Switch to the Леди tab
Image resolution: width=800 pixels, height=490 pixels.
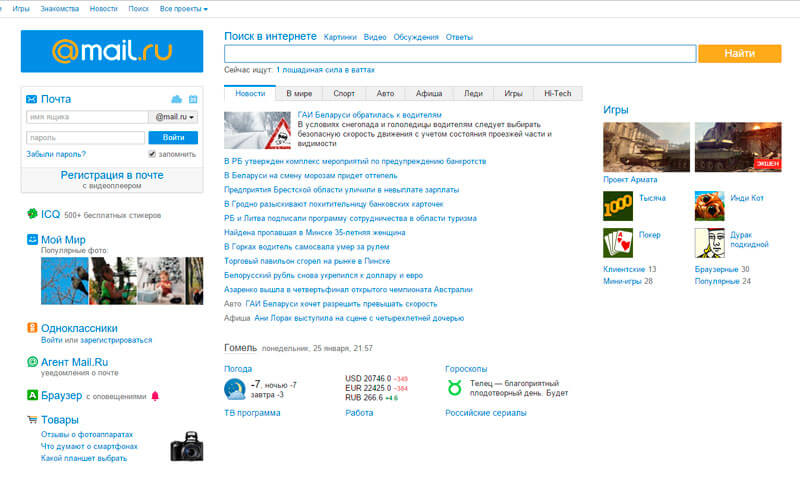(473, 93)
